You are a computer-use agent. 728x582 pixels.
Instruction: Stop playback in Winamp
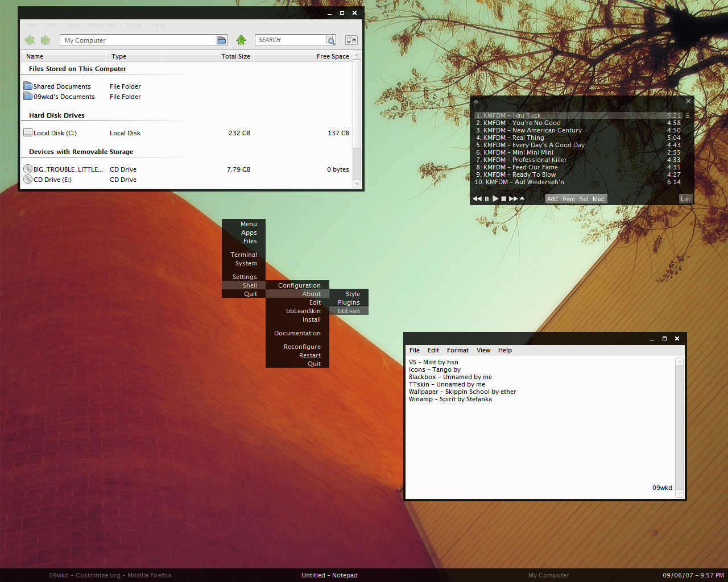504,199
